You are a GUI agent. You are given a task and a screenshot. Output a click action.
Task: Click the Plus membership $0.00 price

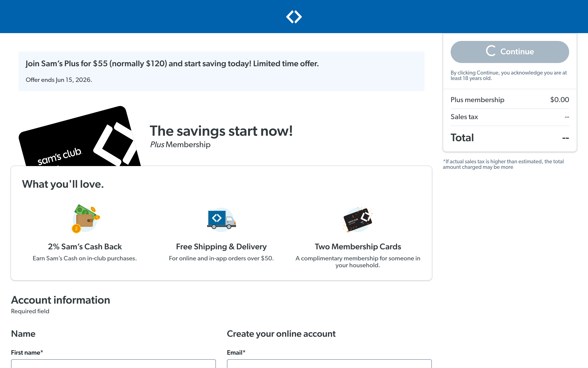560,100
